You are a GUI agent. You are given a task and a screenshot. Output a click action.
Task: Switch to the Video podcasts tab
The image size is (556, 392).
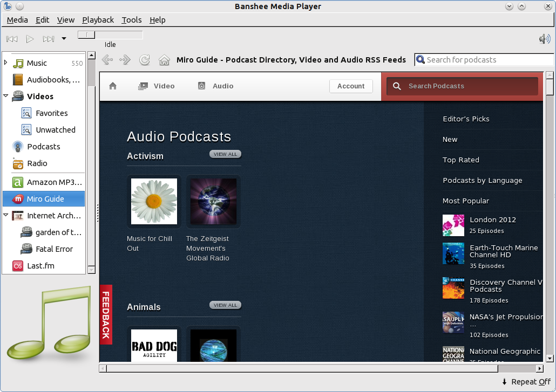pos(157,86)
